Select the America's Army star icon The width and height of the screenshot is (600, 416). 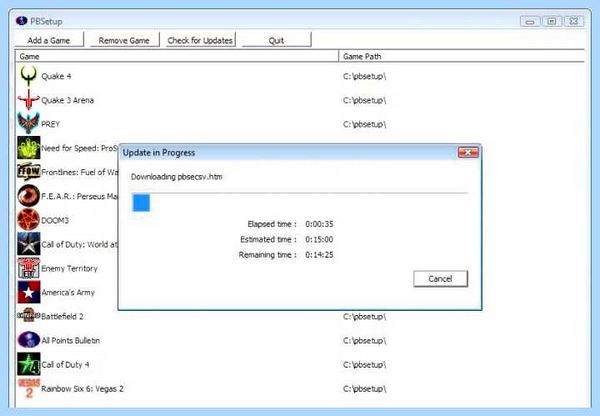pos(29,292)
